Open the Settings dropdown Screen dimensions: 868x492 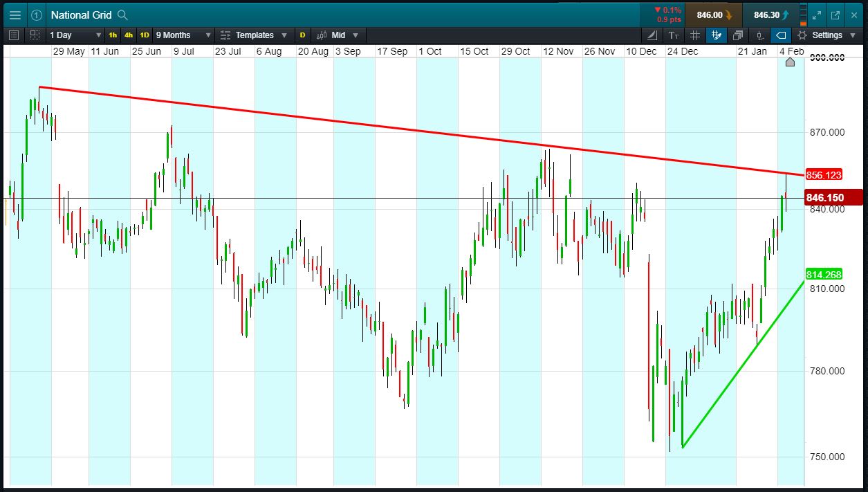828,35
